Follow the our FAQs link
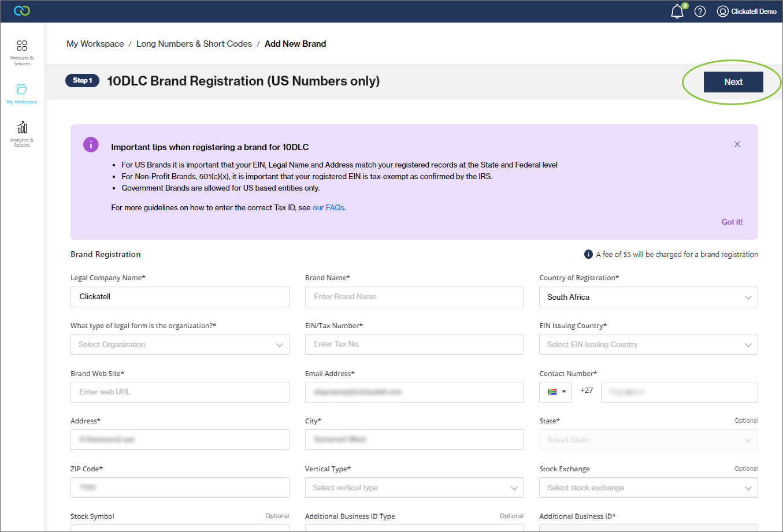The height and width of the screenshot is (532, 783). pos(328,208)
